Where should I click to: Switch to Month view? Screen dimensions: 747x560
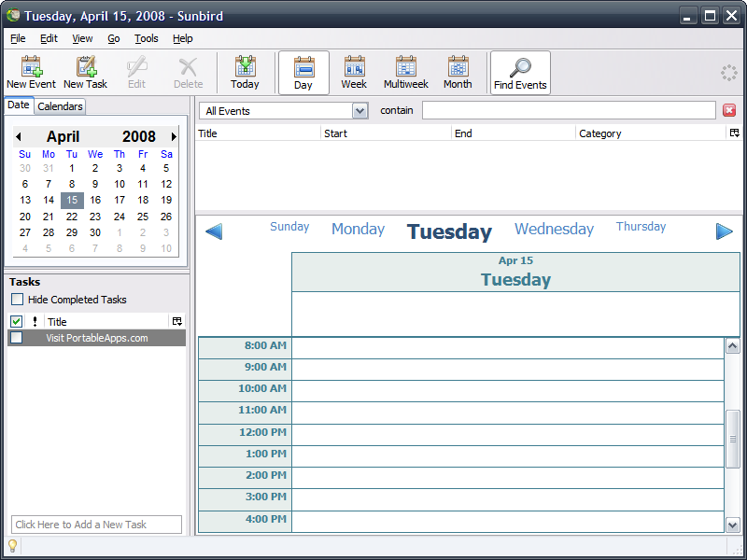coord(458,72)
